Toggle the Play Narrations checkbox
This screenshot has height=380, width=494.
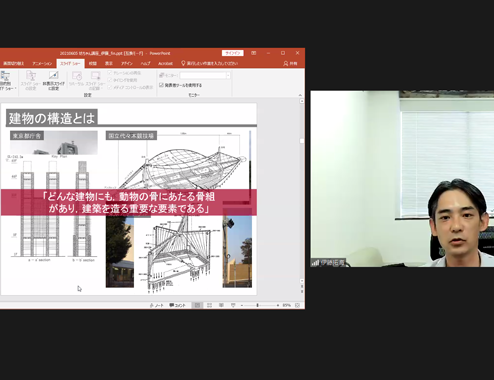110,73
